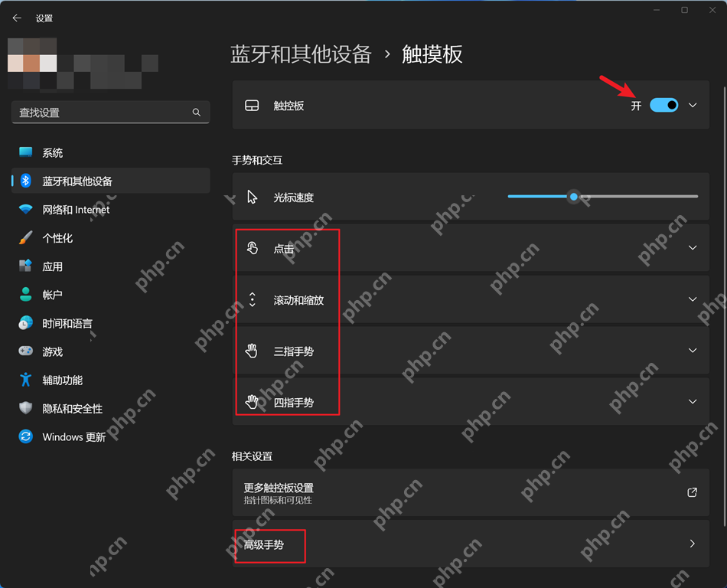This screenshot has height=588, width=727.
Task: Expand the 点击 section chevron
Action: click(x=693, y=247)
